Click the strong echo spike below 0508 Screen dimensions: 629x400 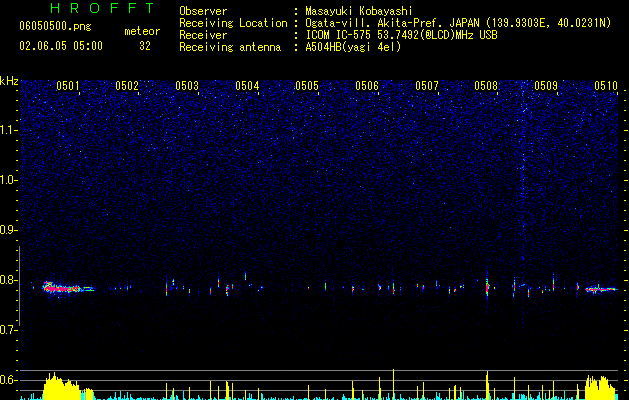tap(487, 288)
